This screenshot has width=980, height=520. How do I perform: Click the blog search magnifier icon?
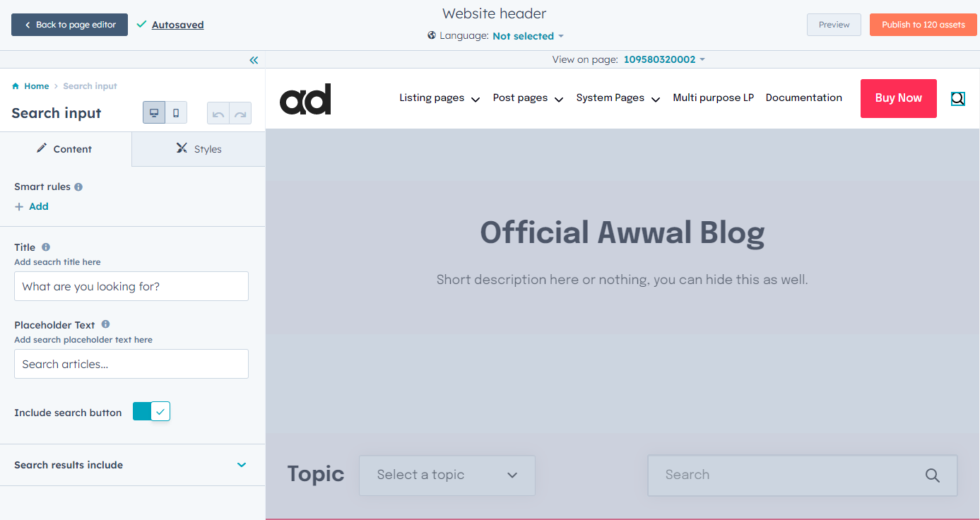(933, 475)
